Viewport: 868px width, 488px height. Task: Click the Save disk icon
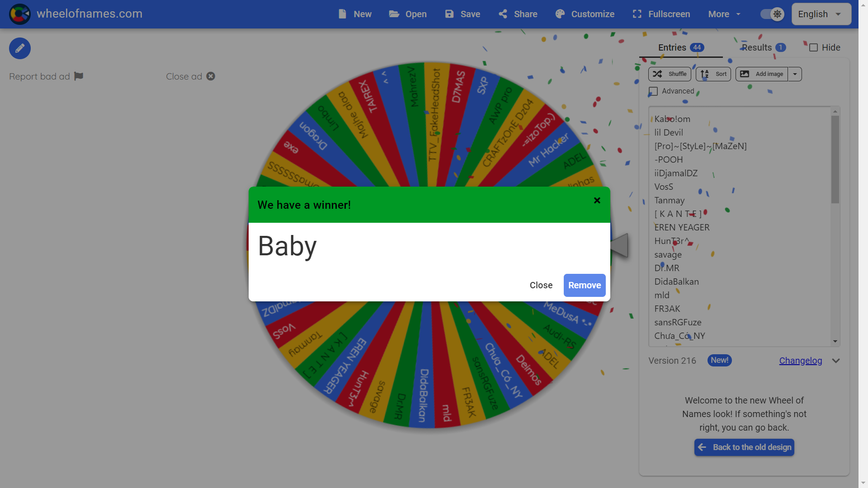tap(449, 14)
